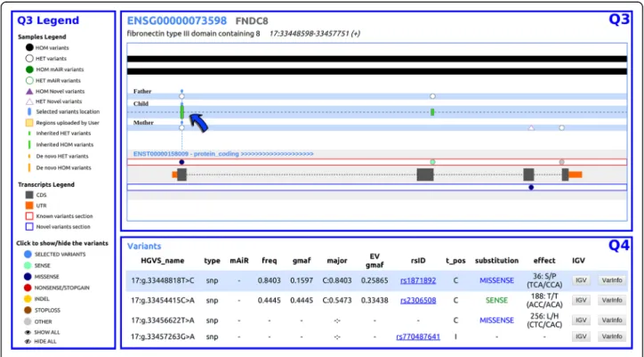Open rs1871892 link

coord(418,280)
